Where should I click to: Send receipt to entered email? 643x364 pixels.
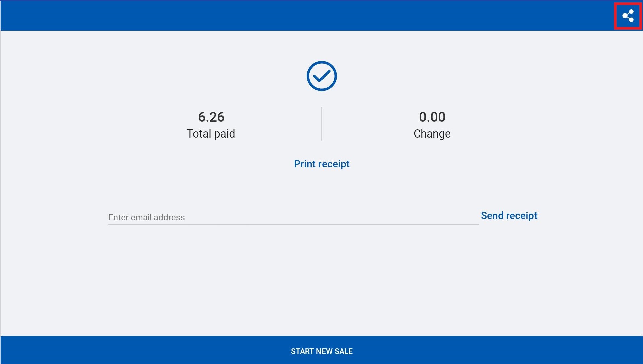point(509,216)
